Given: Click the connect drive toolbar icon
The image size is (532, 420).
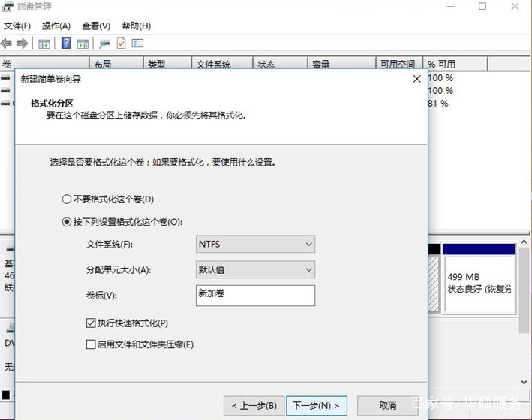Looking at the screenshot, I should pyautogui.click(x=104, y=43).
